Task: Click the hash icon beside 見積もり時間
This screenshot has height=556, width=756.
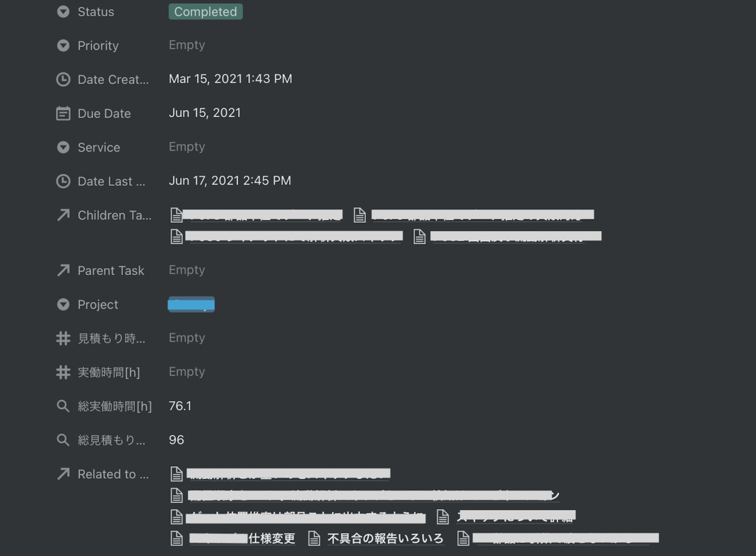Action: [63, 338]
